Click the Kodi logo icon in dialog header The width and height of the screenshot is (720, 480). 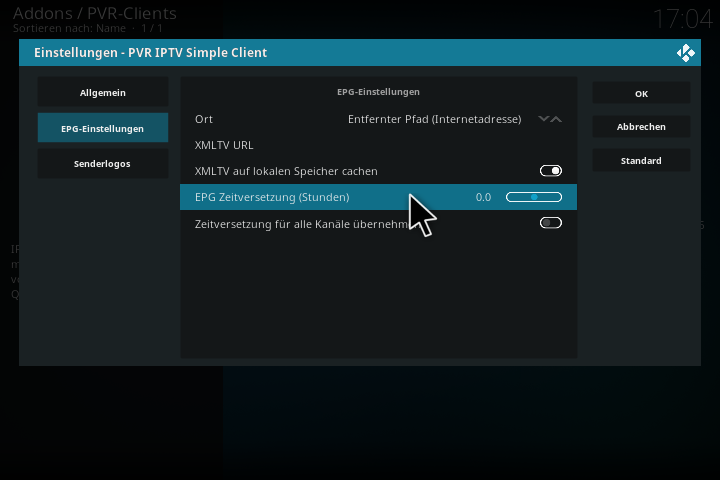(x=686, y=53)
